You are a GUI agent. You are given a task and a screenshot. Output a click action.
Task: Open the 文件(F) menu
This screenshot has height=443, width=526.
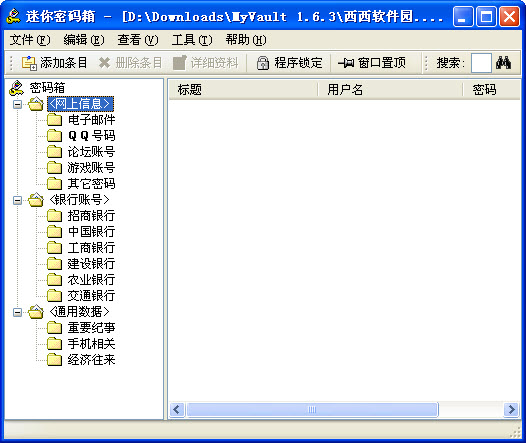point(30,40)
